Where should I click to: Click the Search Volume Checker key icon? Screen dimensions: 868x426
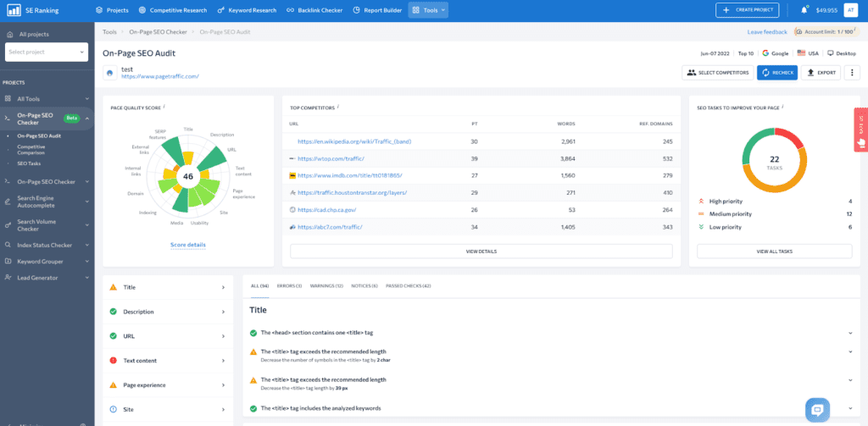coord(8,225)
